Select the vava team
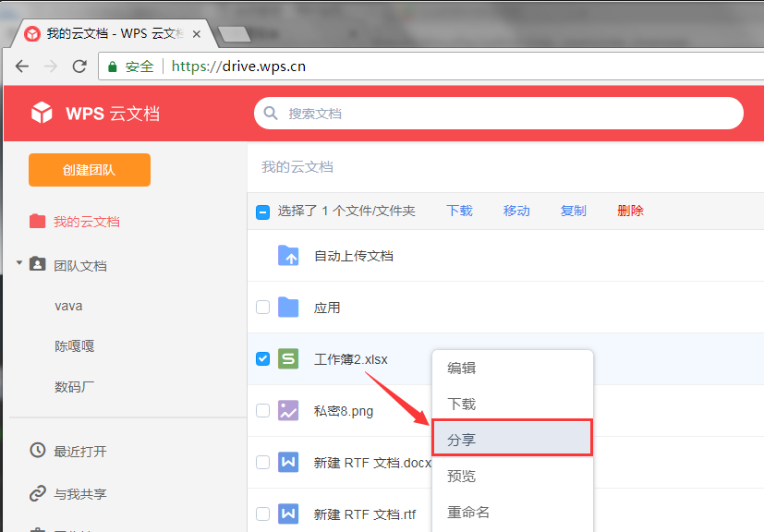Screen dimensions: 764x532 68,307
